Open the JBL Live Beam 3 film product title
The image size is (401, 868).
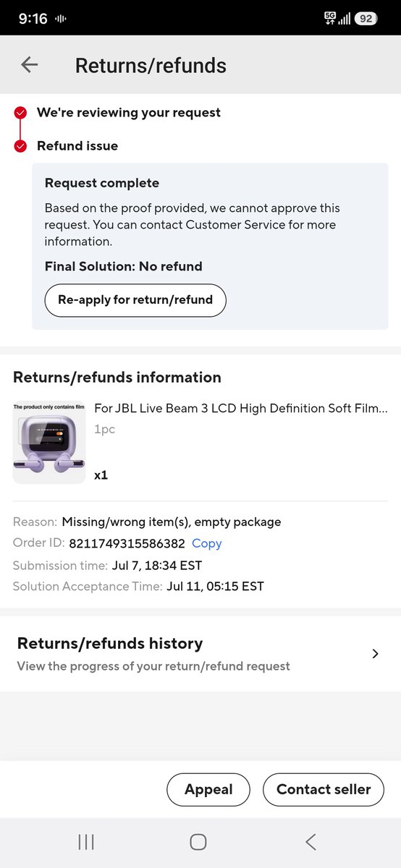pyautogui.click(x=241, y=409)
